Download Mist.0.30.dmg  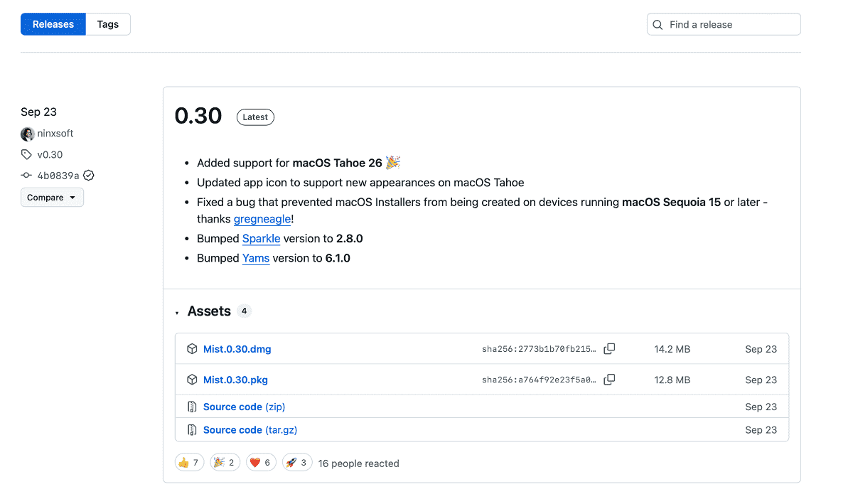point(237,349)
